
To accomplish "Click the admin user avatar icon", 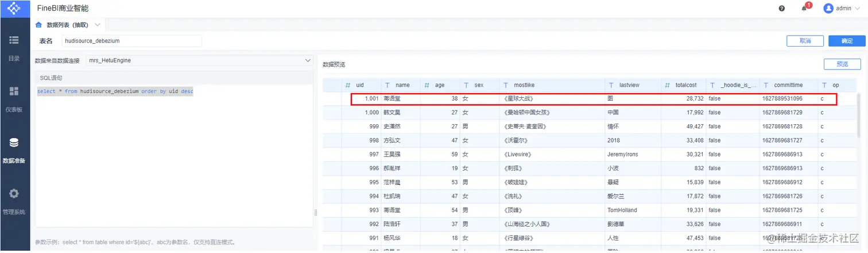I will [x=828, y=8].
